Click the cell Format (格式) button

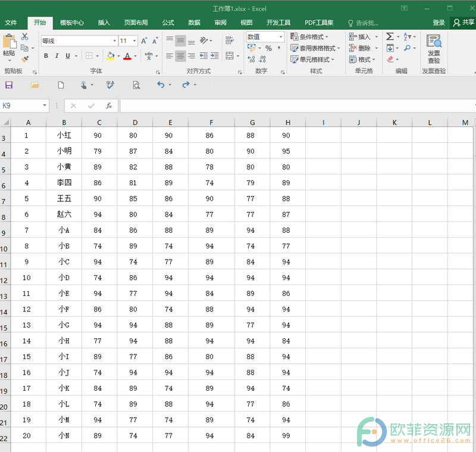click(x=362, y=59)
